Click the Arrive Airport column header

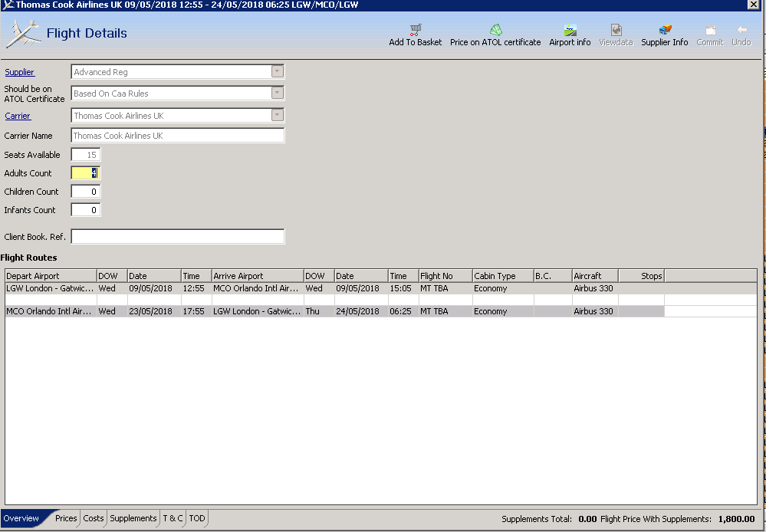pos(258,276)
